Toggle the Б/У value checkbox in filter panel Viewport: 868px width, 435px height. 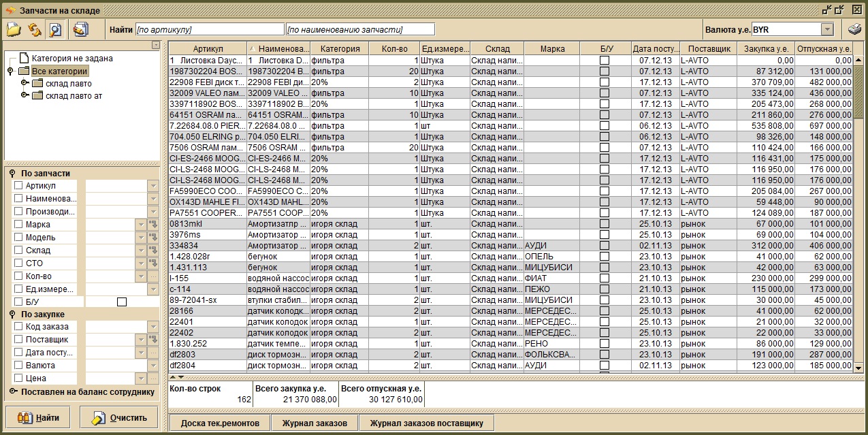point(122,302)
